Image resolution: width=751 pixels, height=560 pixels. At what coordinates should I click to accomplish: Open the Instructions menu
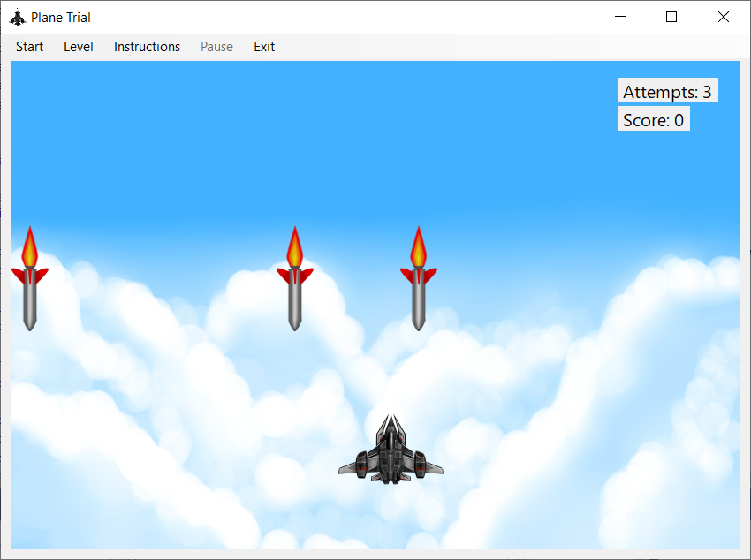pyautogui.click(x=147, y=47)
